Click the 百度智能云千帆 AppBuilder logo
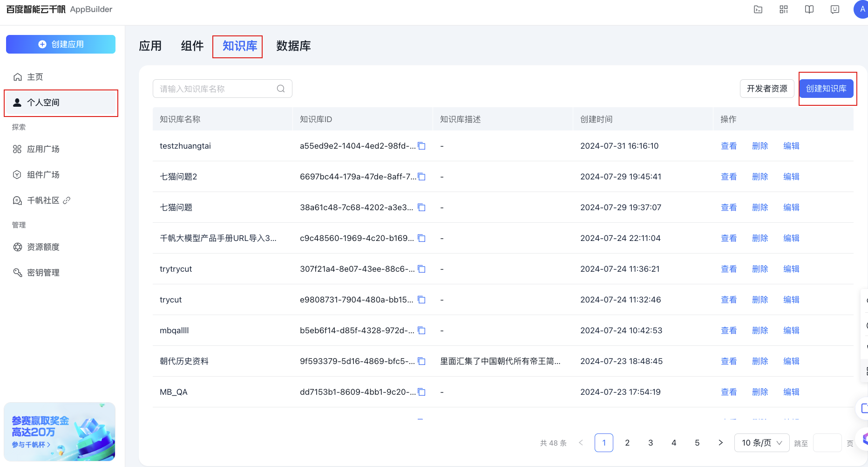This screenshot has height=467, width=868. (59, 9)
